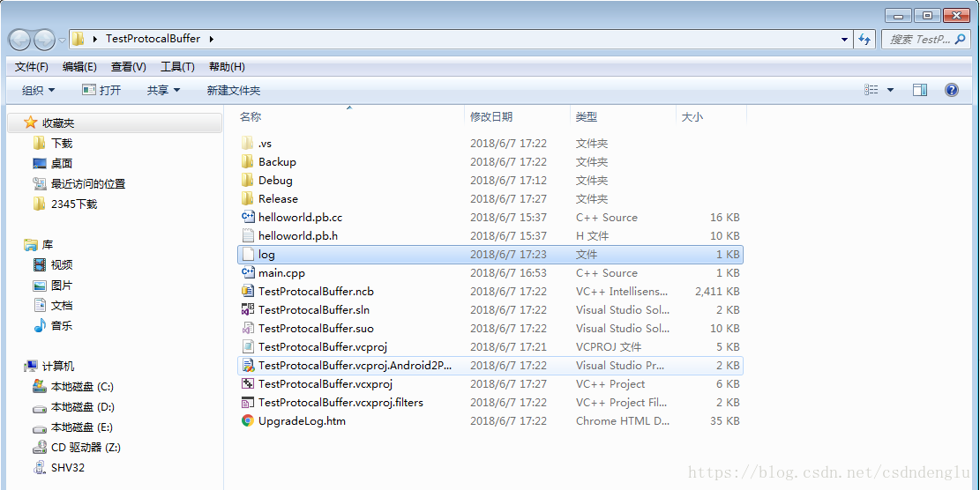Select TestProtocalBuffer.sln solution icon
The image size is (980, 490).
pos(248,309)
